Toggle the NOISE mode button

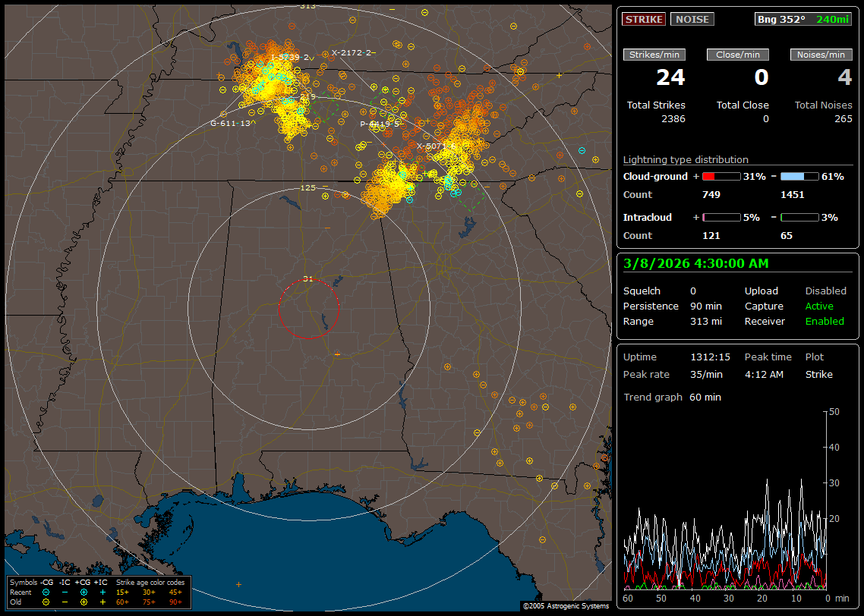pos(692,19)
